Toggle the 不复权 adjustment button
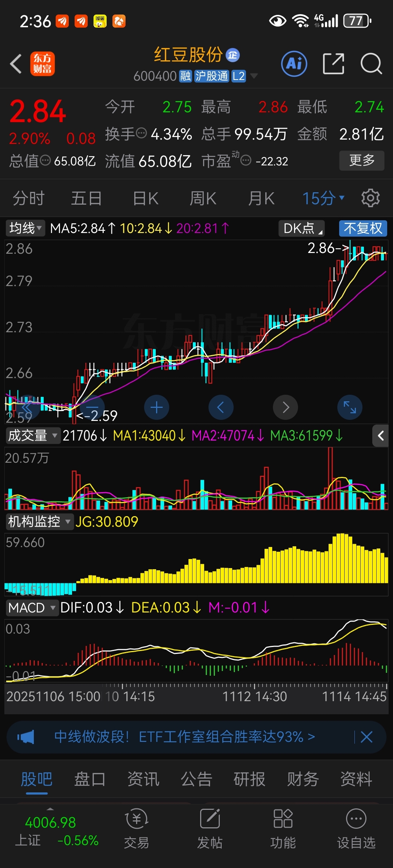The height and width of the screenshot is (868, 393). pyautogui.click(x=363, y=228)
